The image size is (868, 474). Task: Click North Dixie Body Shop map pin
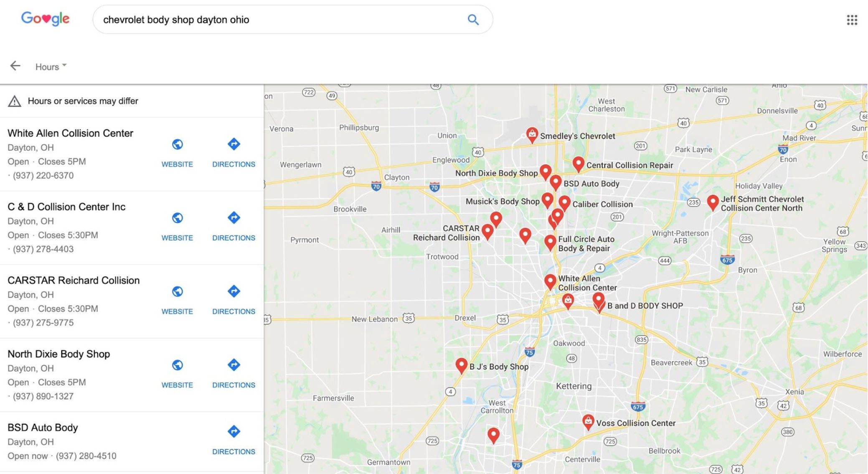[545, 172]
